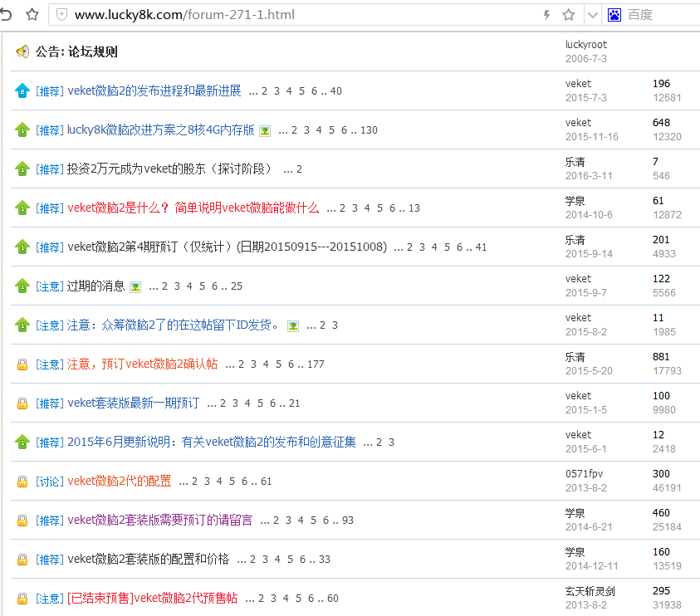Open thread 注意，预订veket微脑2确认帖

[x=143, y=364]
